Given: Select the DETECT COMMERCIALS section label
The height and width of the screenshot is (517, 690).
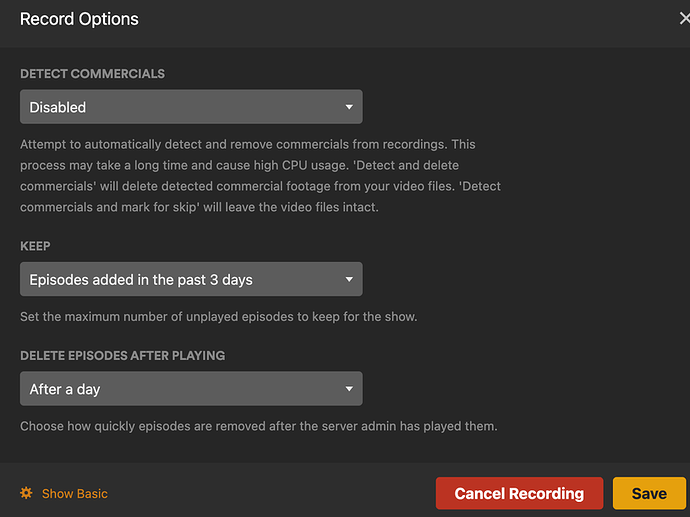Looking at the screenshot, I should (x=92, y=74).
